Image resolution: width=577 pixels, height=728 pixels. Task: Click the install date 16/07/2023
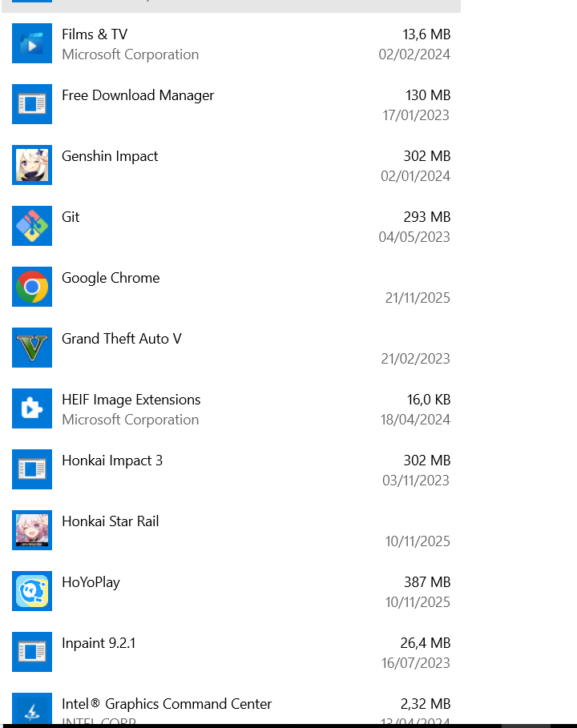(416, 663)
